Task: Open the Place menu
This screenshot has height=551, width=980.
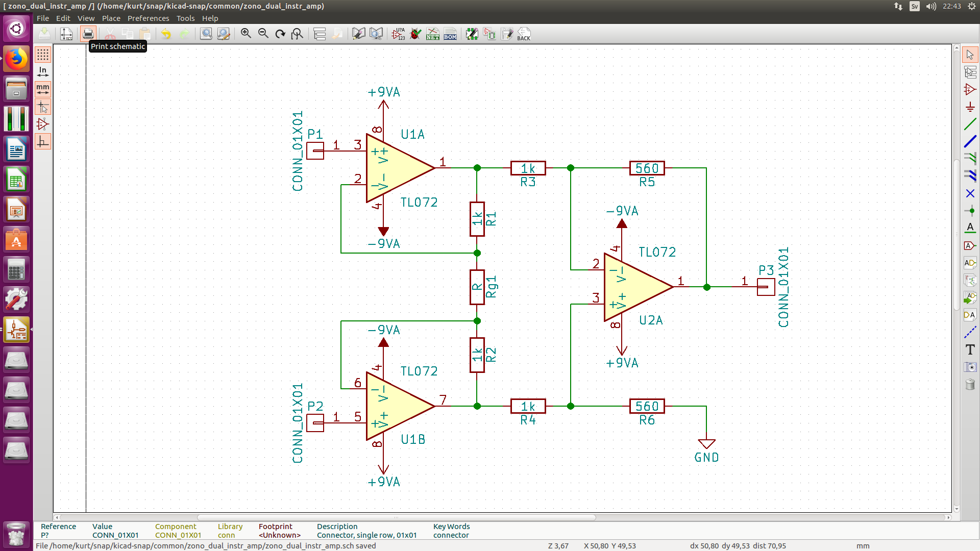Action: 111,18
